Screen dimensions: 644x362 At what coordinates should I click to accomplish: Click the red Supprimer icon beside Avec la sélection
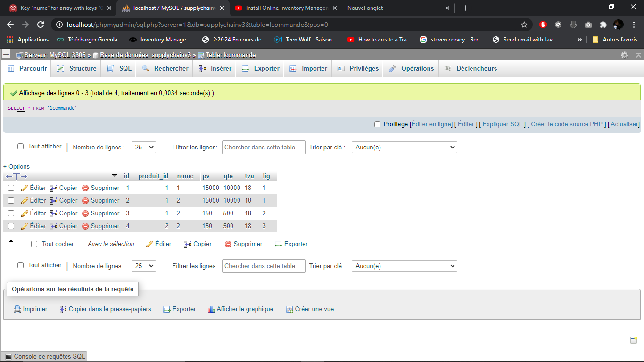(x=228, y=244)
